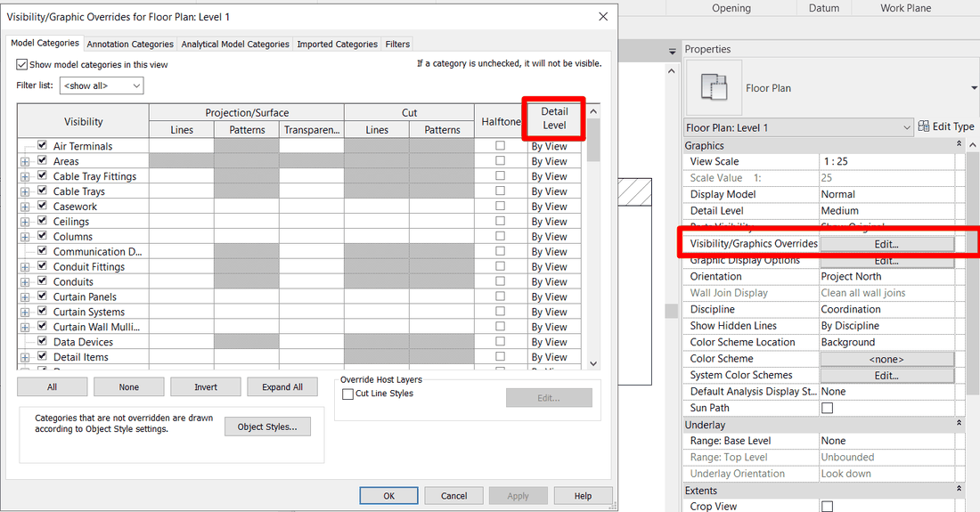The height and width of the screenshot is (512, 980).
Task: Click the Help button
Action: pos(583,496)
